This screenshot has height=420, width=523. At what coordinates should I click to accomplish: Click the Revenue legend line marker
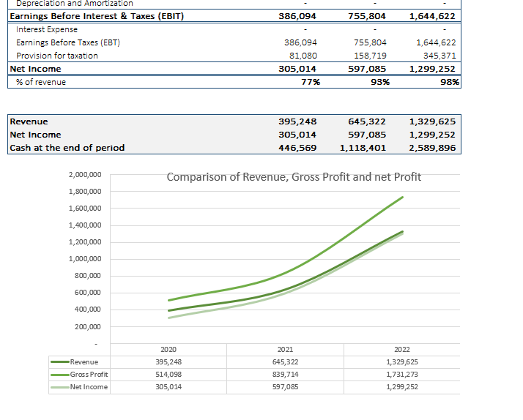coord(60,361)
